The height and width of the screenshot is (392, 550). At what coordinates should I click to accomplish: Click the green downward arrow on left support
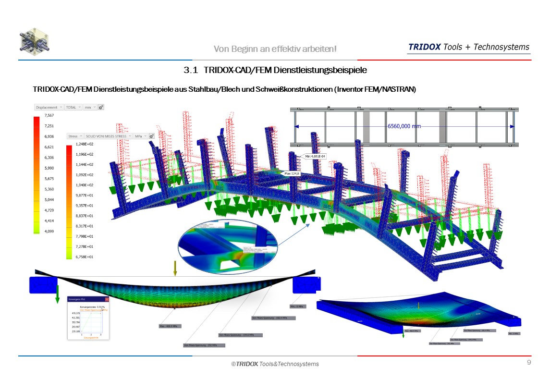pyautogui.click(x=57, y=294)
